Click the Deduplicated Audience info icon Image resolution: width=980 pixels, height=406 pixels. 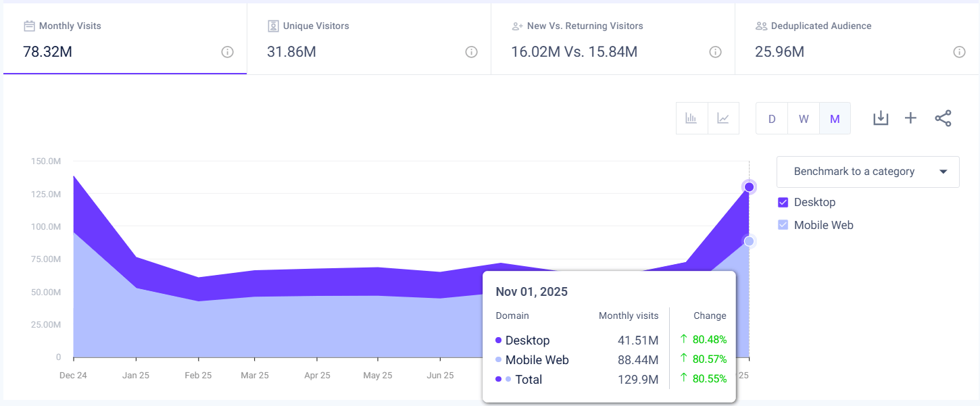tap(959, 51)
